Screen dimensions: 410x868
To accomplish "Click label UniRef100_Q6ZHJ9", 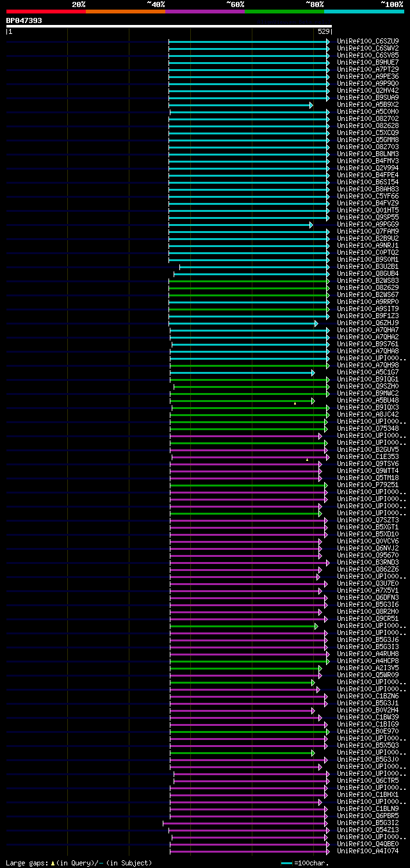I will pyautogui.click(x=368, y=323).
